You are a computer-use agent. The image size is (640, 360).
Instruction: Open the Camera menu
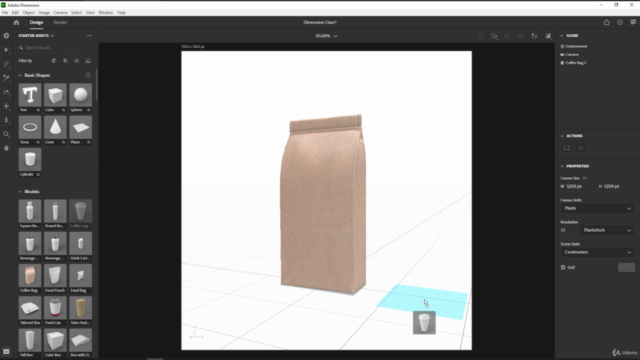[60, 13]
